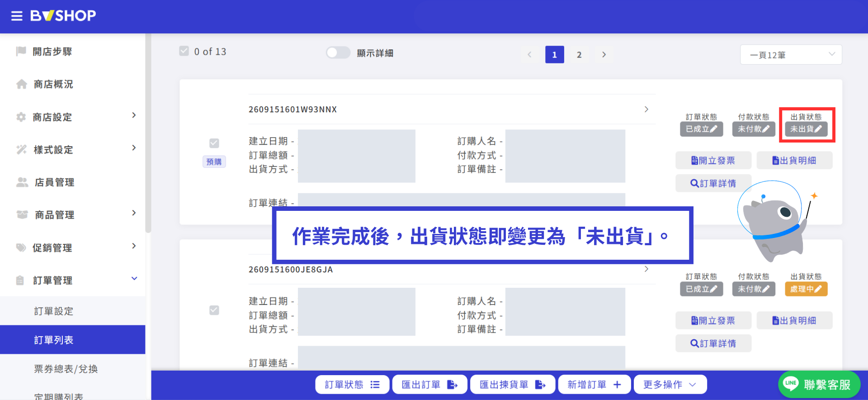This screenshot has height=400, width=868.
Task: Click the flag icon beside 開店步驟
Action: (x=21, y=51)
